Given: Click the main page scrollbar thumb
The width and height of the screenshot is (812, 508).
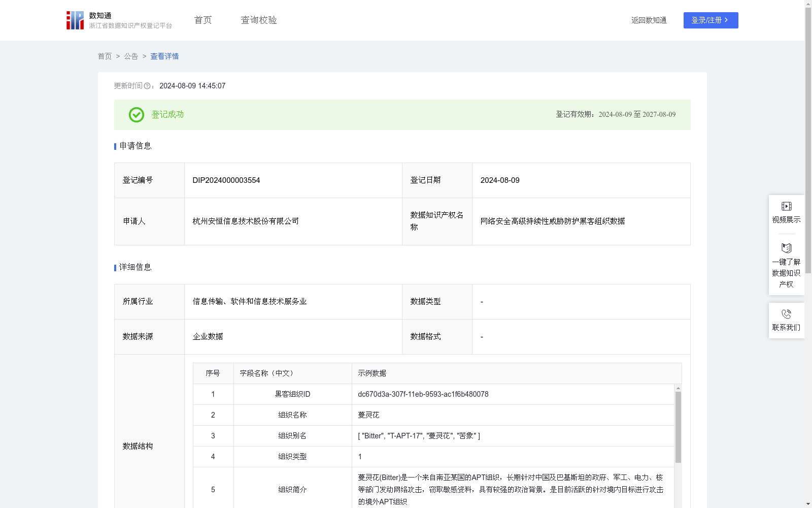Looking at the screenshot, I should 808,141.
